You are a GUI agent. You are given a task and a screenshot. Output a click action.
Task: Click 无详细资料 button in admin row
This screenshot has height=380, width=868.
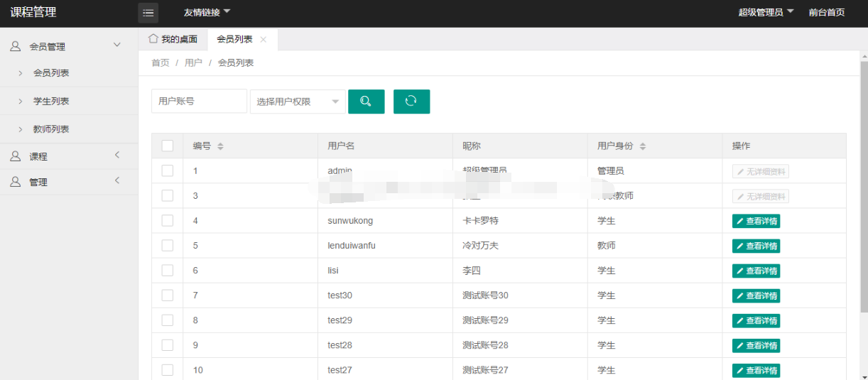761,171
